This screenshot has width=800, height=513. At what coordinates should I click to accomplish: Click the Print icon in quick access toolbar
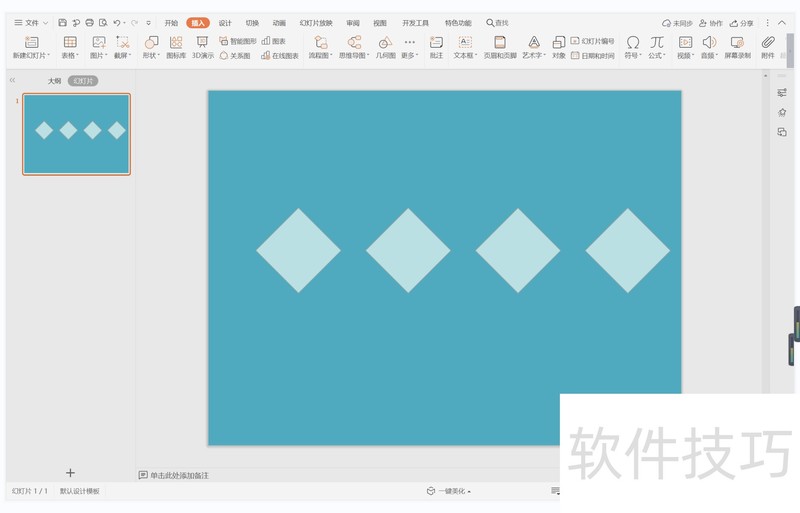click(x=89, y=22)
